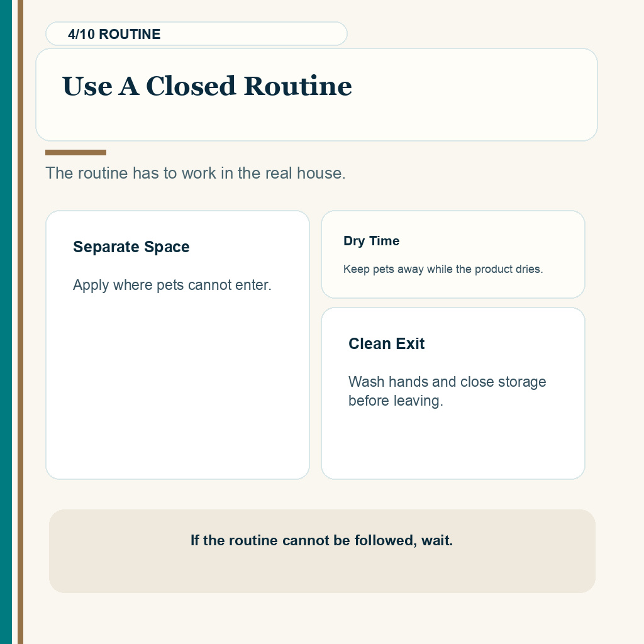Image resolution: width=644 pixels, height=644 pixels.
Task: Click the beige callout banner at the bottom
Action: pyautogui.click(x=323, y=551)
